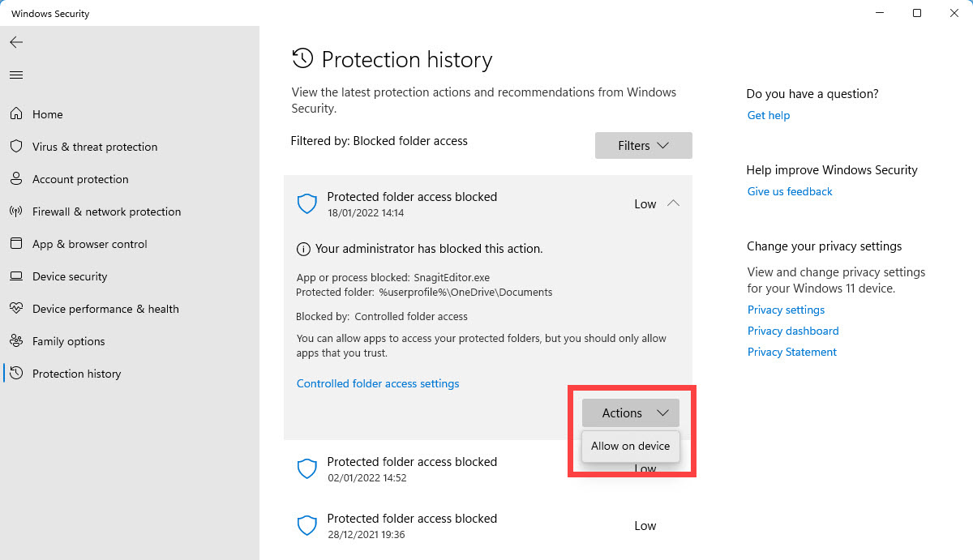Click the back arrow icon
This screenshot has width=973, height=560.
click(16, 42)
